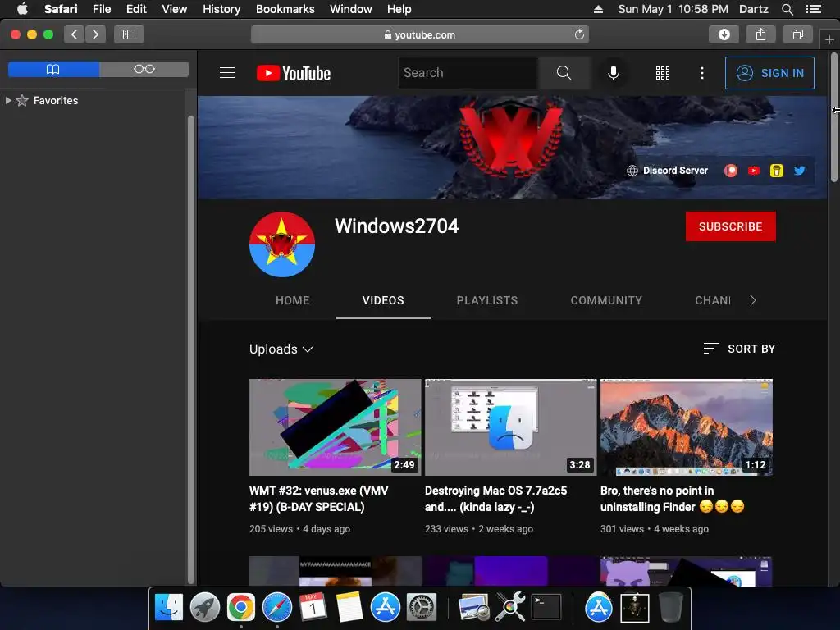840x630 pixels.
Task: Open Notes from the Dock
Action: tap(349, 608)
